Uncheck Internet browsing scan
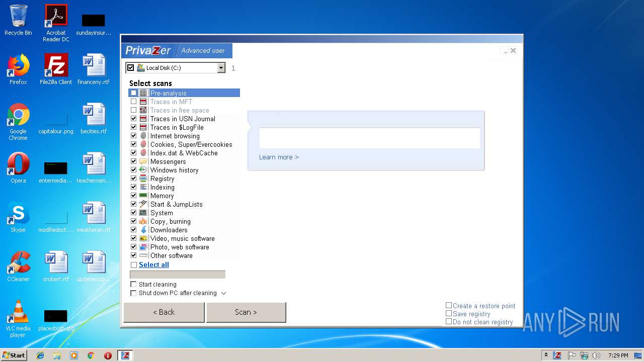This screenshot has height=362, width=644. pyautogui.click(x=134, y=136)
